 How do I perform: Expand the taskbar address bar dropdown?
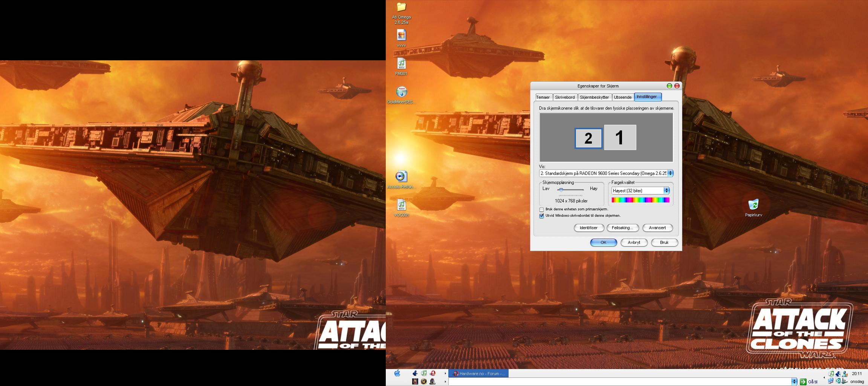coord(794,382)
